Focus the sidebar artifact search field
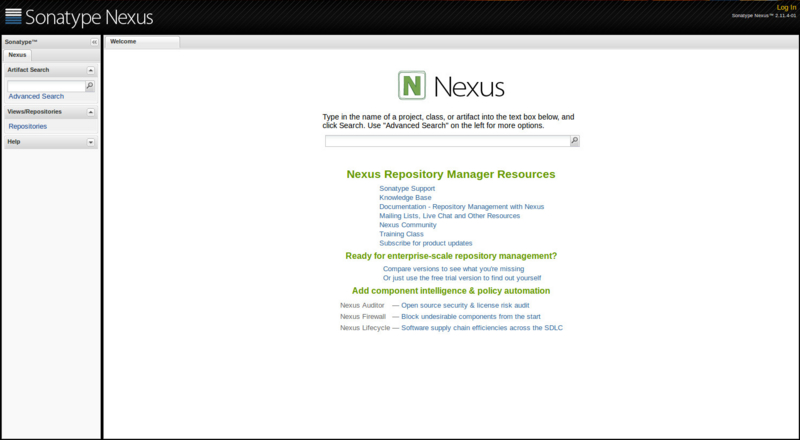800x440 pixels. click(46, 86)
